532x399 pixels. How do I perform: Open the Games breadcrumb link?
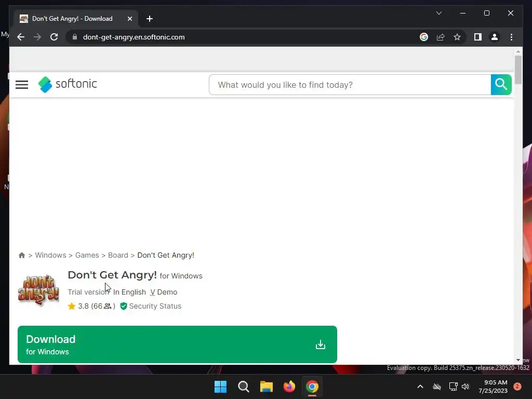[x=87, y=255]
